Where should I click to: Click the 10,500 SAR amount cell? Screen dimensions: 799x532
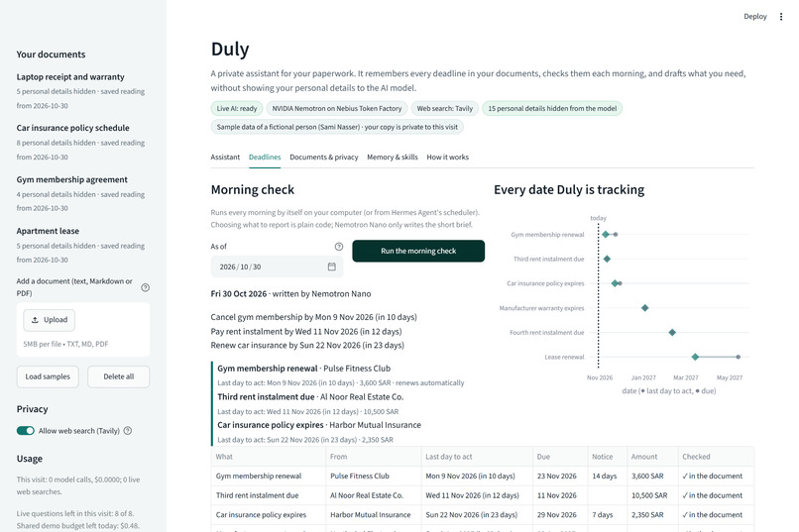click(x=652, y=495)
